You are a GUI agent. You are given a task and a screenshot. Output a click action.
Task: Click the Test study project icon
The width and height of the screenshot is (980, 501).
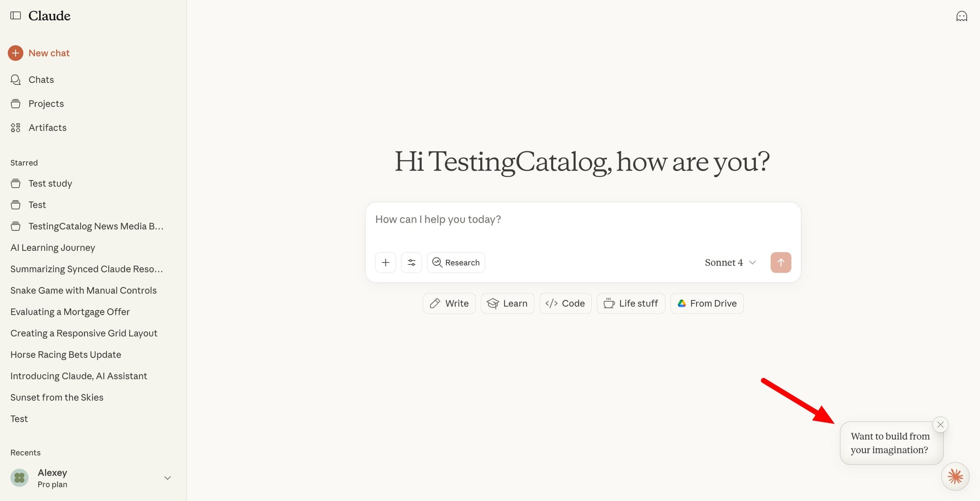[x=16, y=183]
